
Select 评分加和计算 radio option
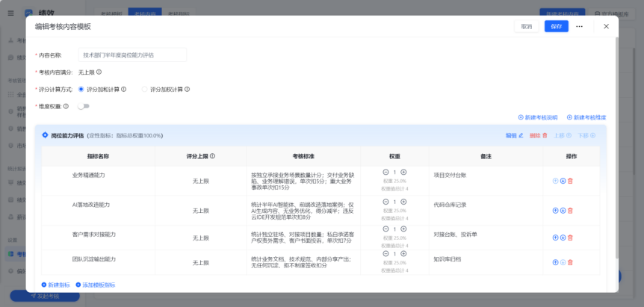point(81,89)
